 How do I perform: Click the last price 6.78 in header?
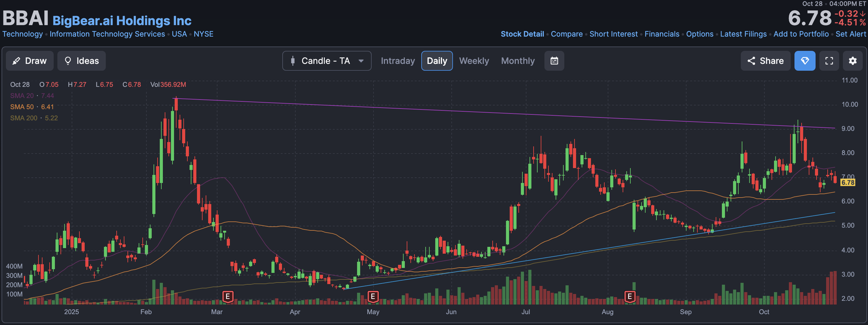(x=810, y=18)
